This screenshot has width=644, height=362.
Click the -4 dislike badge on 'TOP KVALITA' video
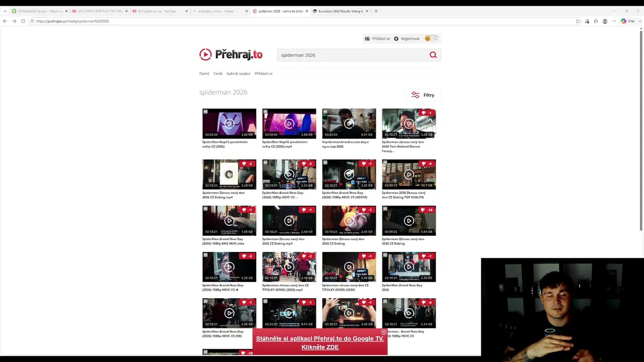427,163
